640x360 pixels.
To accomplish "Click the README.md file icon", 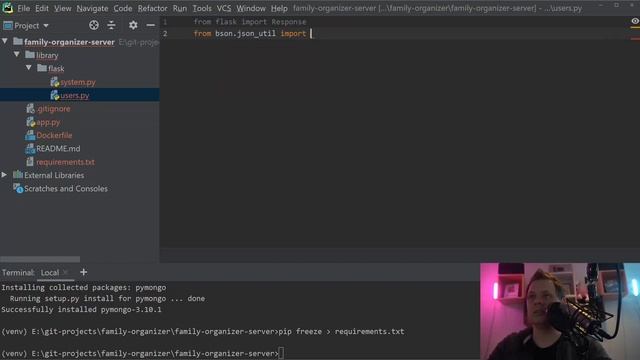I will point(30,149).
